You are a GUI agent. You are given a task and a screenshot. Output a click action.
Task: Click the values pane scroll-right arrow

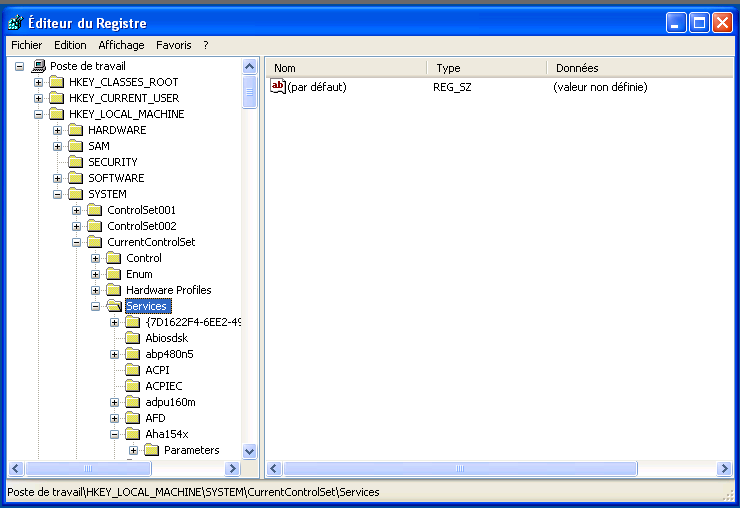click(x=723, y=469)
